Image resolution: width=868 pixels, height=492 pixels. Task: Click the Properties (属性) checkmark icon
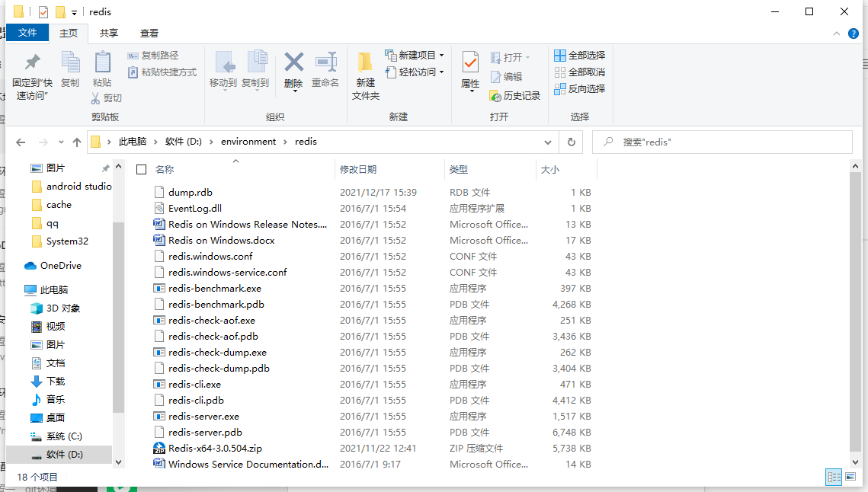point(470,62)
